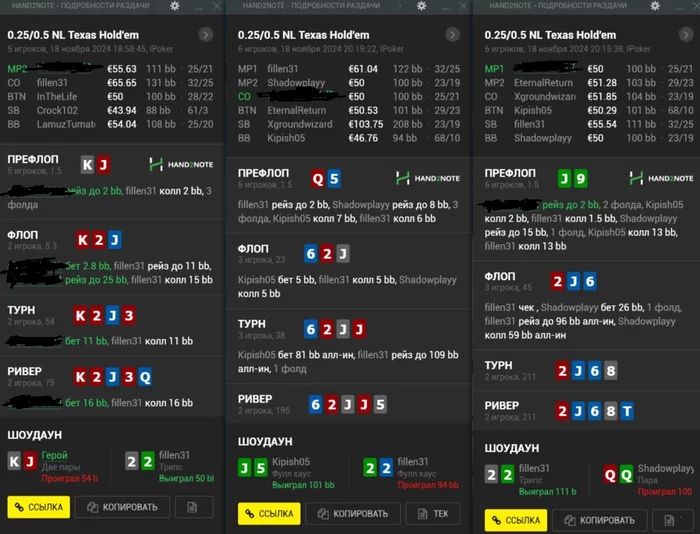Screen dimensions: 700x534
Task: Click РИВЕР header in left window
Action: [25, 371]
